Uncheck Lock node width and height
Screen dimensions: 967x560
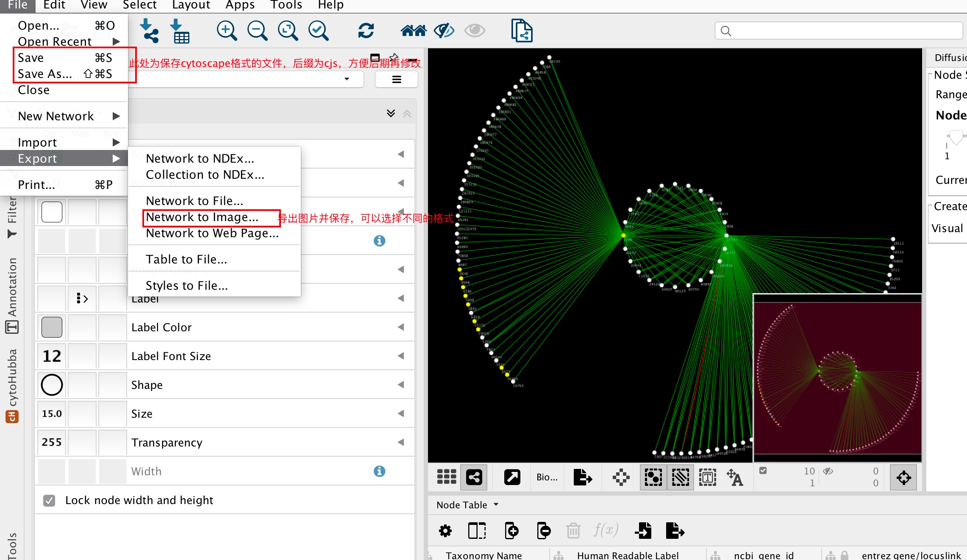tap(50, 501)
